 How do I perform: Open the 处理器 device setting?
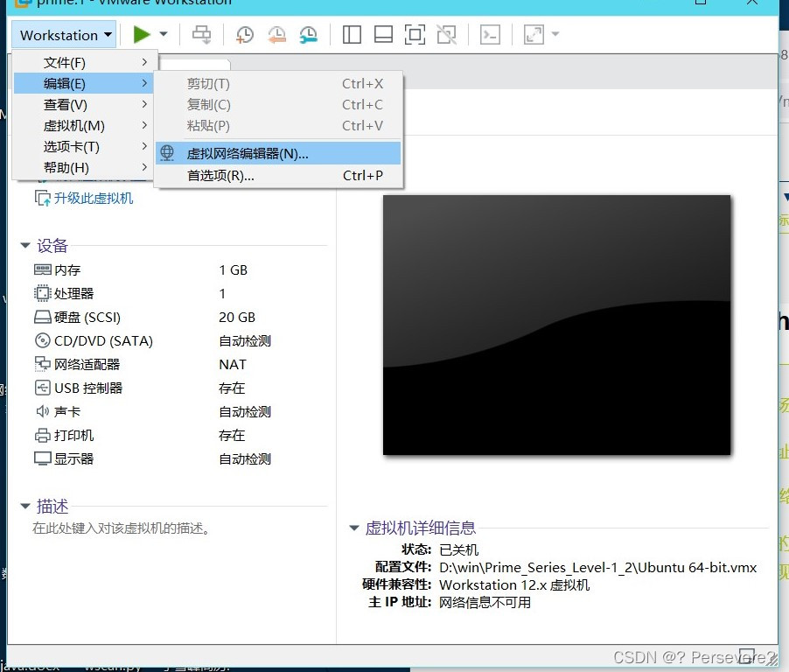click(74, 293)
